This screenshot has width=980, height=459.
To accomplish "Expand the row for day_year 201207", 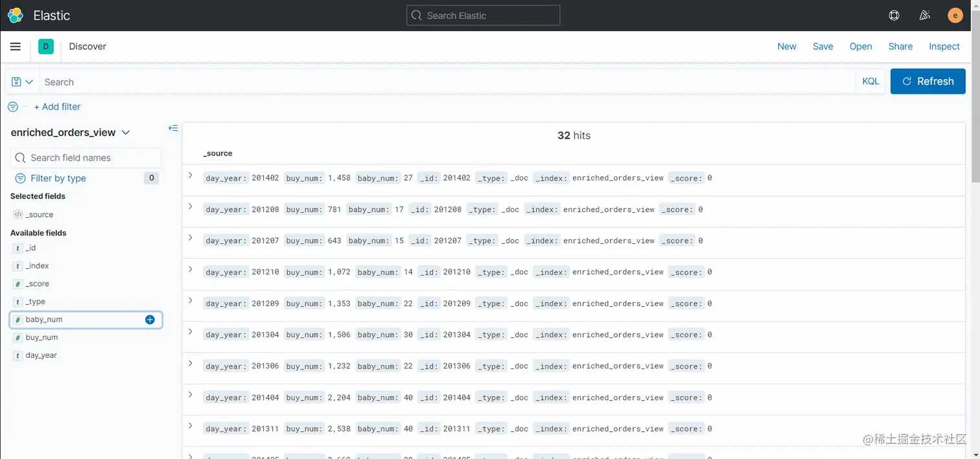I will 191,237.
